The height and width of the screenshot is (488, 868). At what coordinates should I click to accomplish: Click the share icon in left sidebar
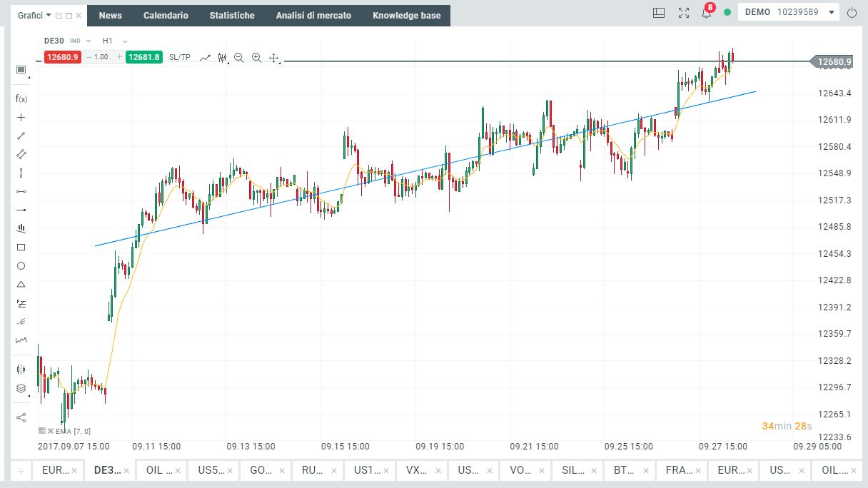(21, 417)
